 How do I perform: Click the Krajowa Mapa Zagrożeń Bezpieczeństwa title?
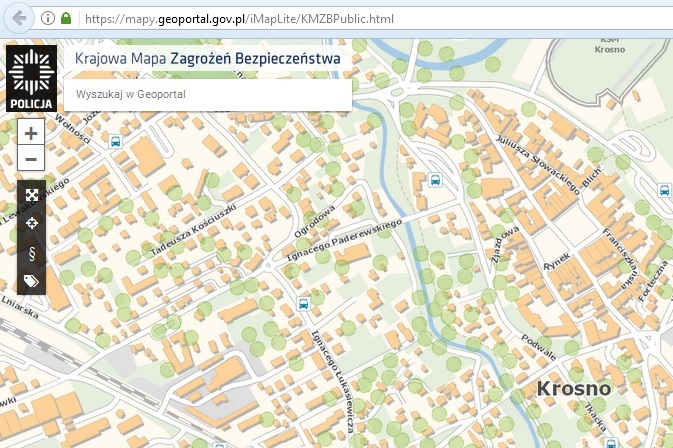[208, 58]
